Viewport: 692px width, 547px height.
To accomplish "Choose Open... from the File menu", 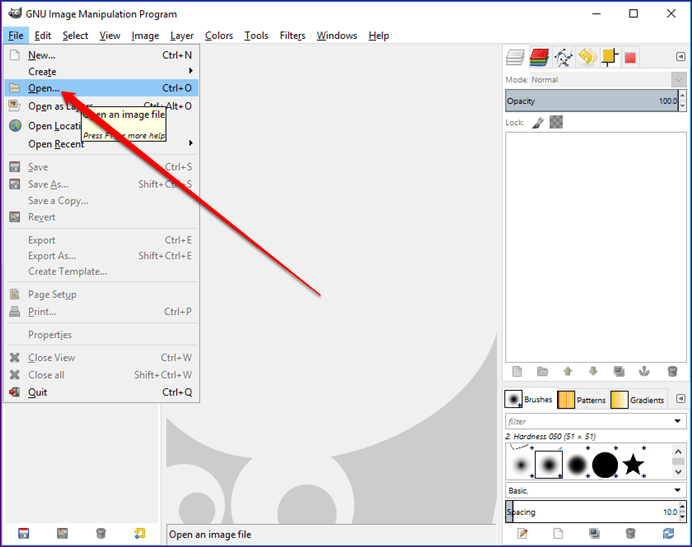I will click(101, 88).
